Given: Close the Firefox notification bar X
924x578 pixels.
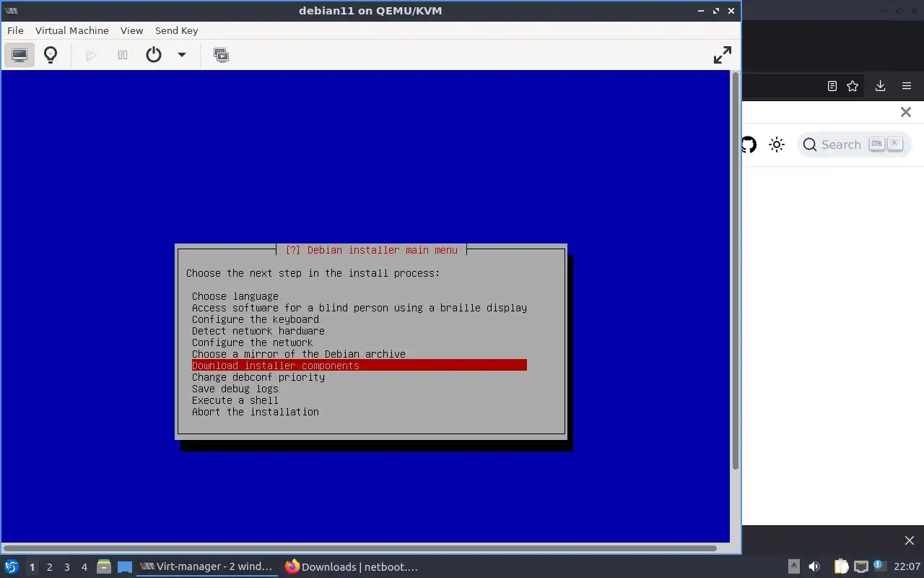Looking at the screenshot, I should coord(906,112).
